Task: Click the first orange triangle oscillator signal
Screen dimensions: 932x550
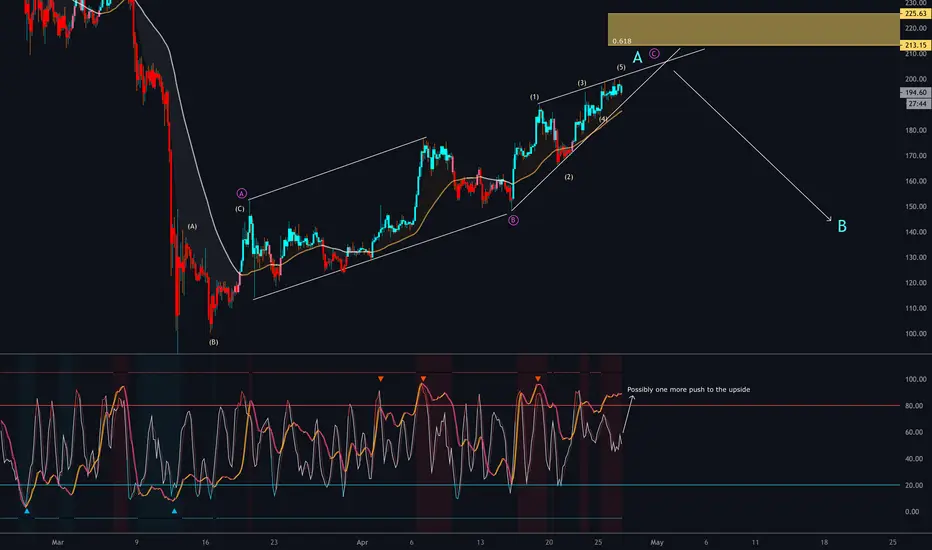Action: pyautogui.click(x=380, y=379)
